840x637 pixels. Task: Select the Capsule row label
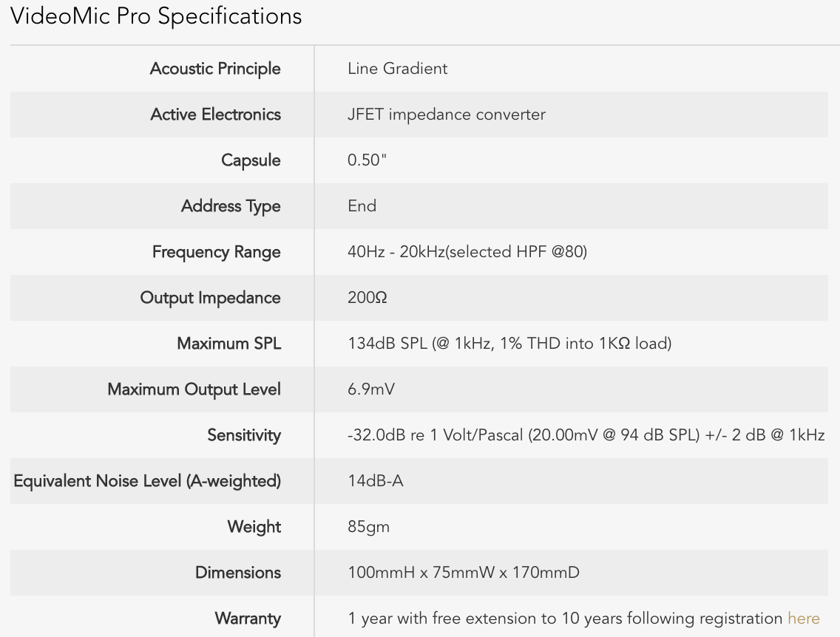pyautogui.click(x=251, y=160)
